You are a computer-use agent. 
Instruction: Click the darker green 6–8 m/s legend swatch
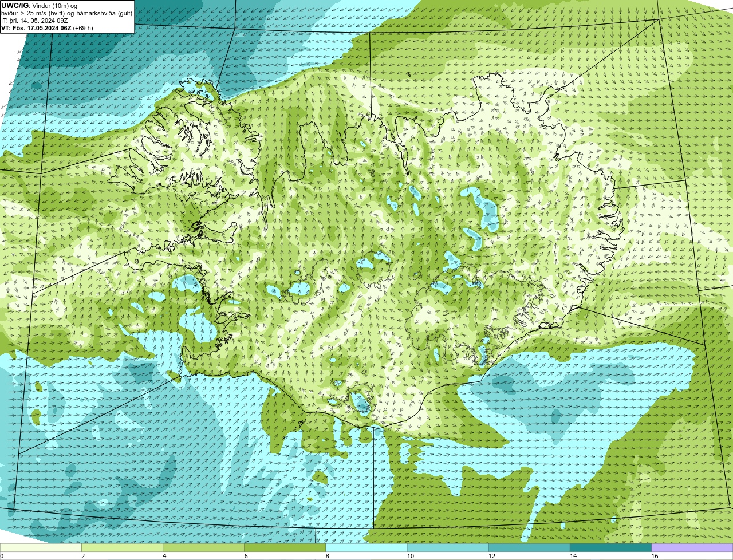285,548
